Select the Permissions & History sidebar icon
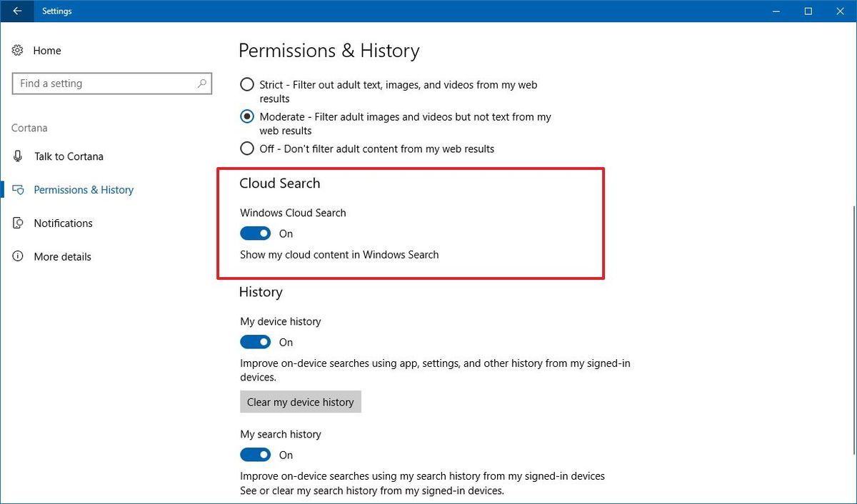This screenshot has width=857, height=504. coord(18,190)
